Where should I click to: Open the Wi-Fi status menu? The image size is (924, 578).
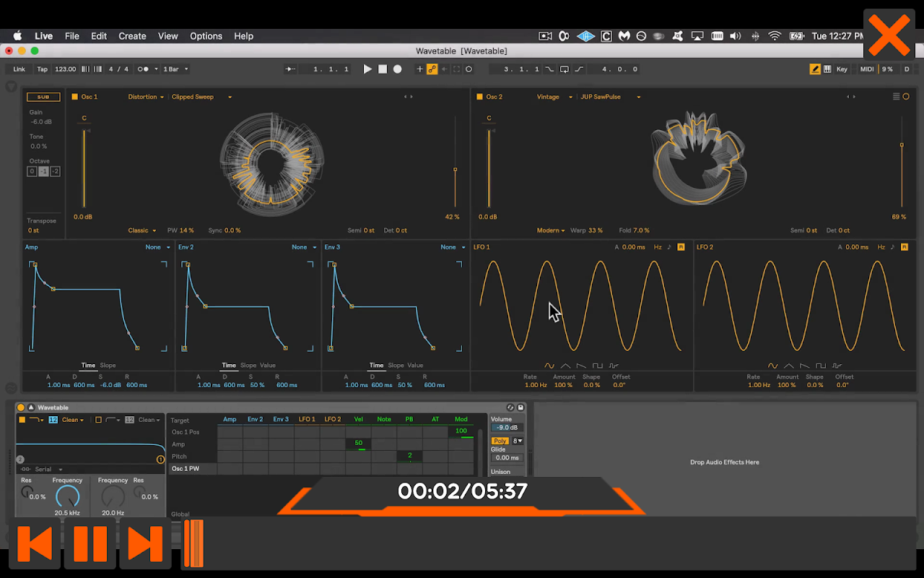coord(775,36)
